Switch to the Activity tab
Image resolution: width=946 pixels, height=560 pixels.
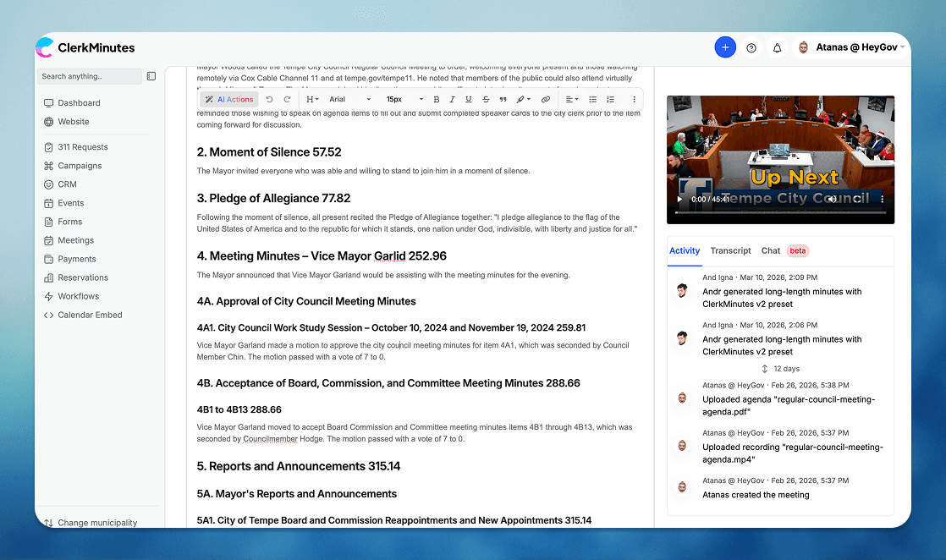click(x=685, y=251)
